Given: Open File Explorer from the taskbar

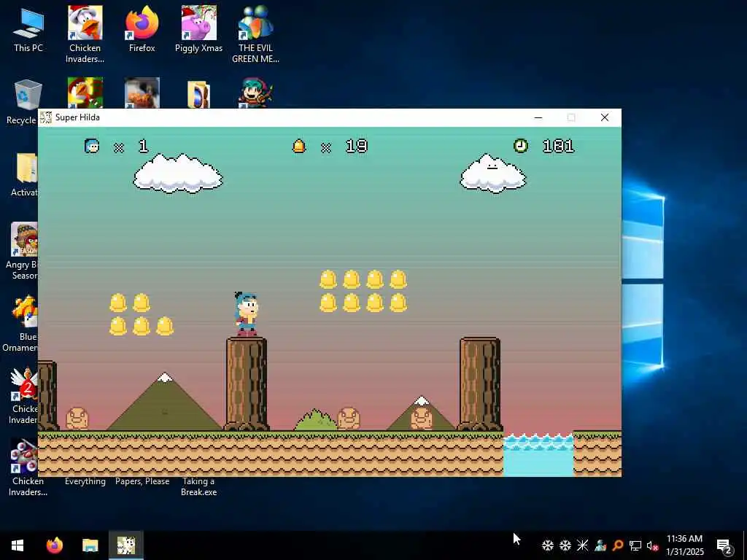Looking at the screenshot, I should click(x=90, y=545).
